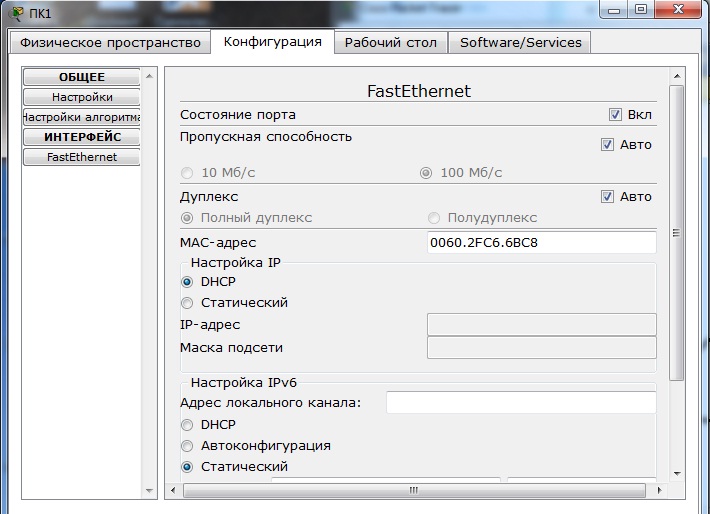Open the Конфигурация tab
710x514 pixels.
pyautogui.click(x=273, y=42)
